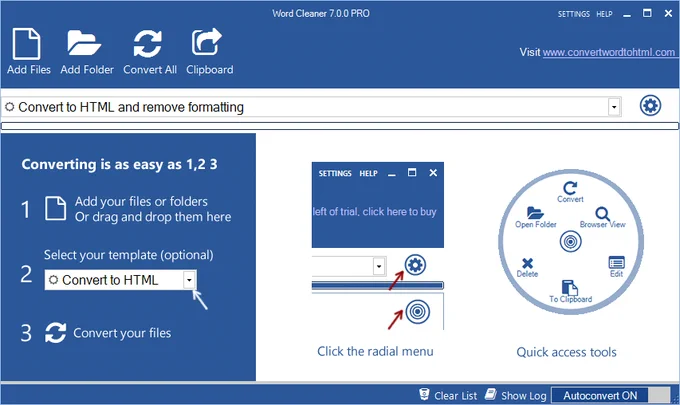
Task: Click the Clear List trash icon
Action: [x=424, y=394]
